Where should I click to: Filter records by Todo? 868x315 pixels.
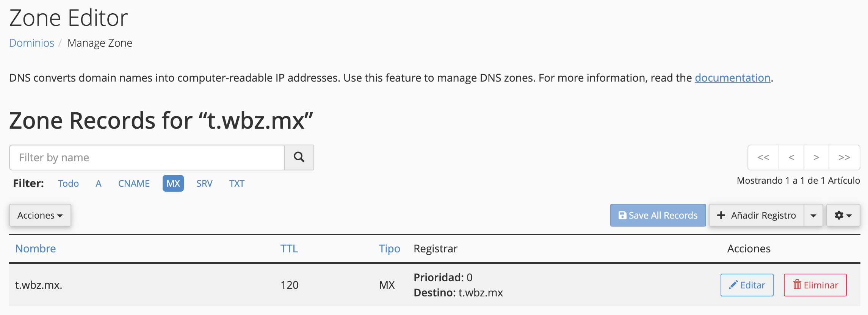click(x=68, y=183)
